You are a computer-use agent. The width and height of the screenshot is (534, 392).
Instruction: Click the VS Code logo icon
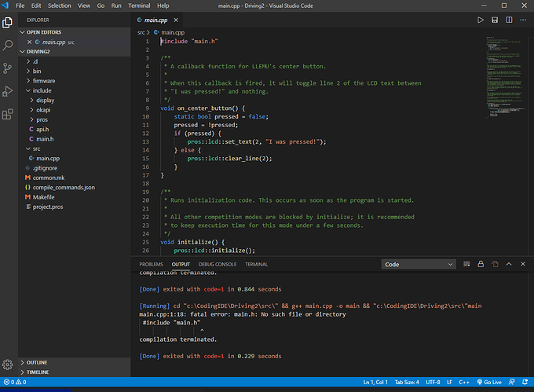coord(5,5)
